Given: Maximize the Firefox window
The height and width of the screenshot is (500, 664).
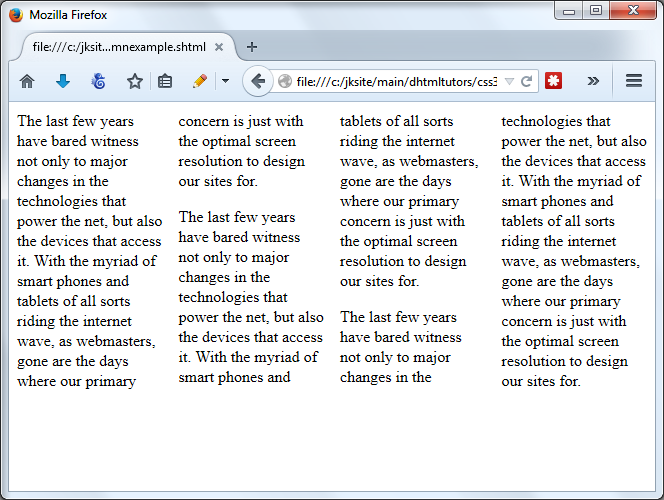Looking at the screenshot, I should [x=596, y=11].
